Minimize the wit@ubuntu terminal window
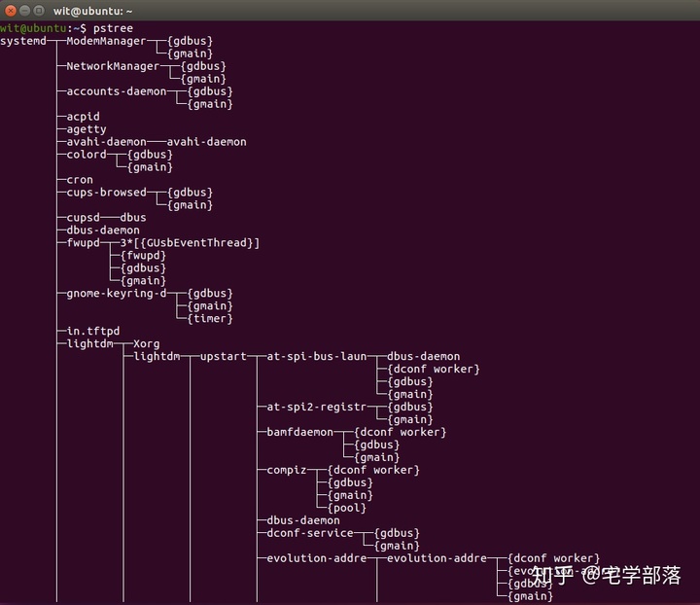Viewport: 700px width, 605px height. (x=25, y=11)
